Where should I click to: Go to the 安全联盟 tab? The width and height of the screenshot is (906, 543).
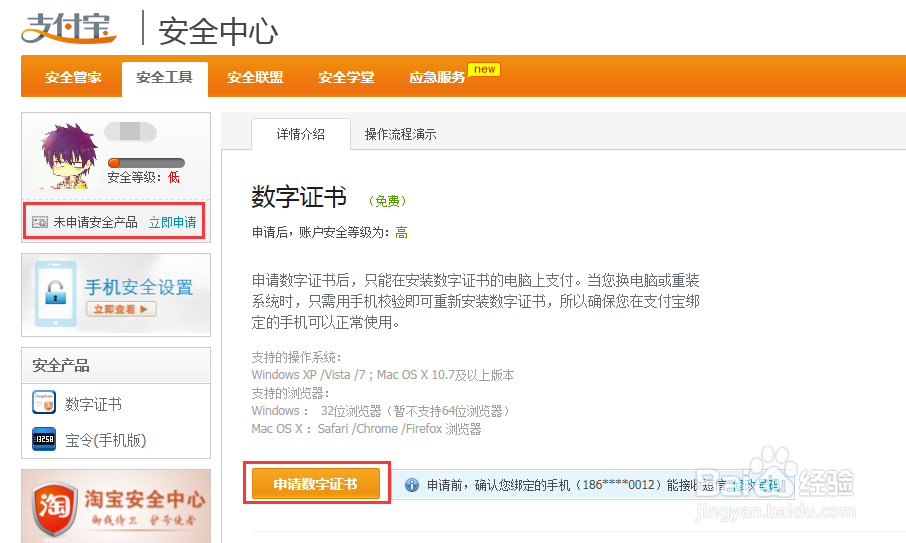click(255, 77)
